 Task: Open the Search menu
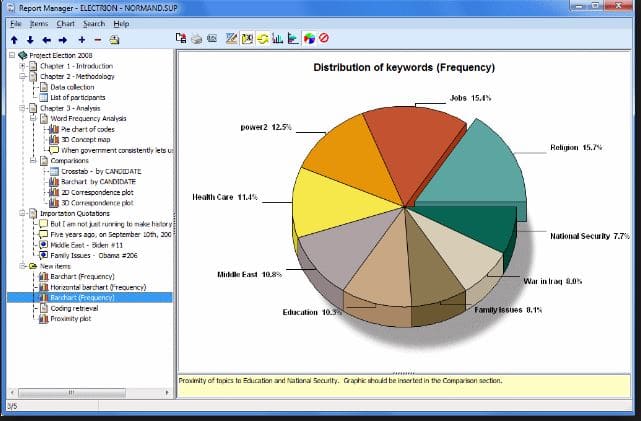(x=94, y=24)
